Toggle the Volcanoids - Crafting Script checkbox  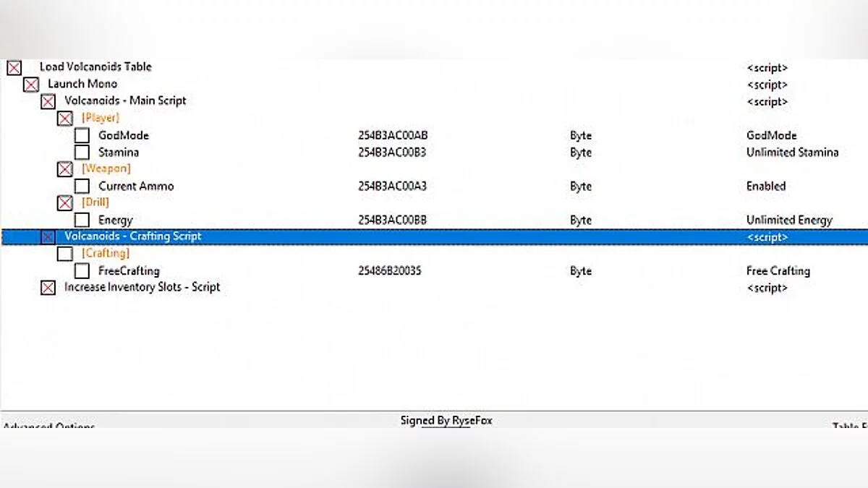click(48, 237)
